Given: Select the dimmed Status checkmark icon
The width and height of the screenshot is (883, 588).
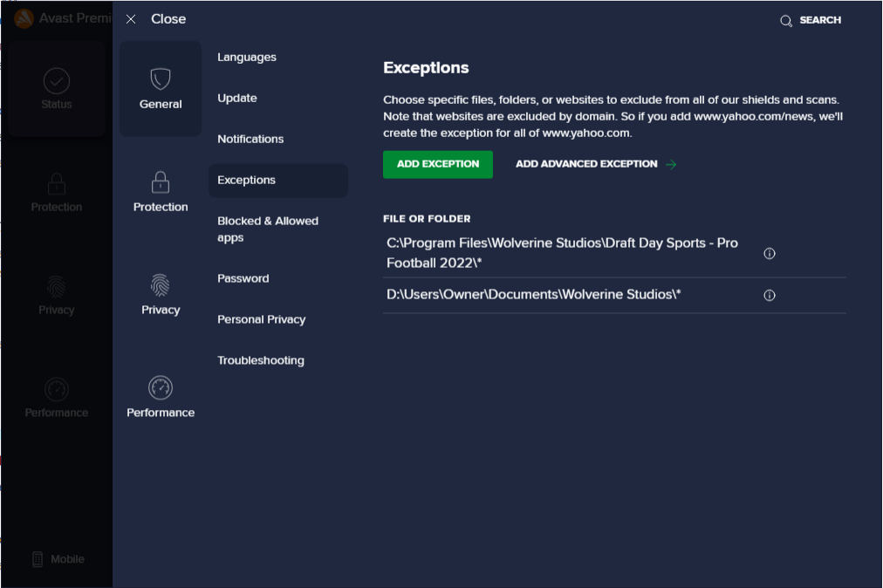Looking at the screenshot, I should (57, 81).
